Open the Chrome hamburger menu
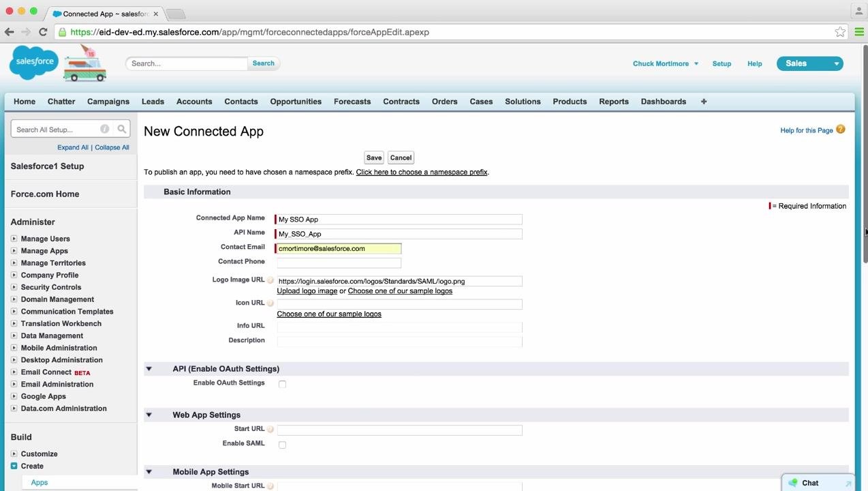The image size is (868, 491). pyautogui.click(x=859, y=32)
